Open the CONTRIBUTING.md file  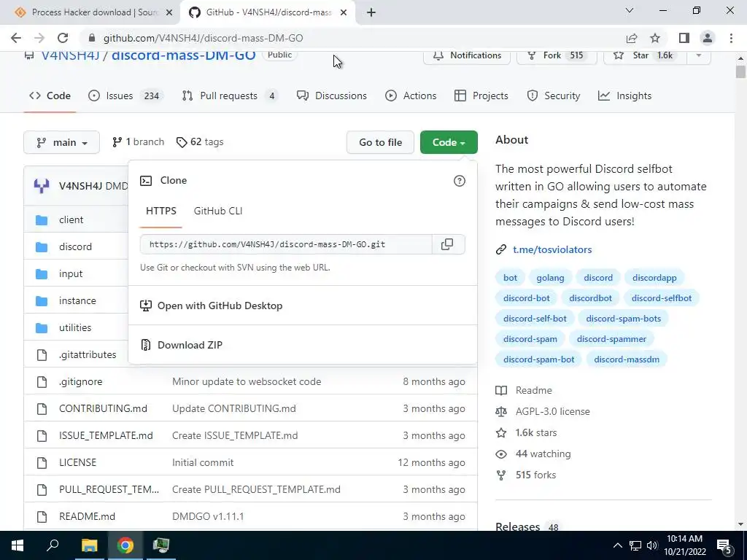pos(103,408)
